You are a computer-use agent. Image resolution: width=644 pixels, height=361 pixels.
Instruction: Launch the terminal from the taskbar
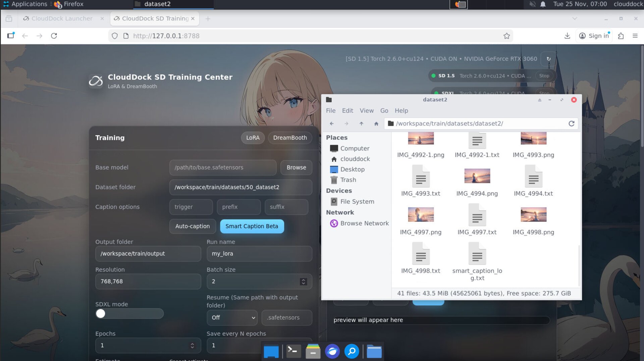pos(293,351)
